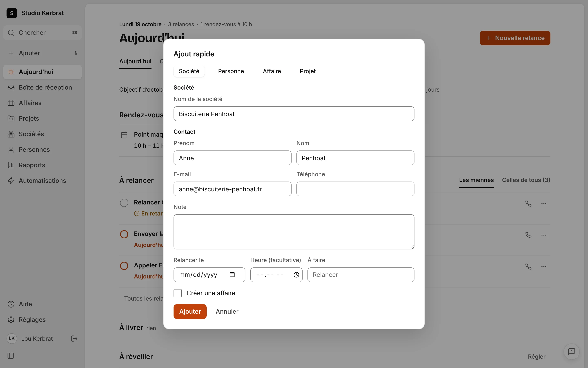
Task: Click the Régler link
Action: [x=537, y=357]
